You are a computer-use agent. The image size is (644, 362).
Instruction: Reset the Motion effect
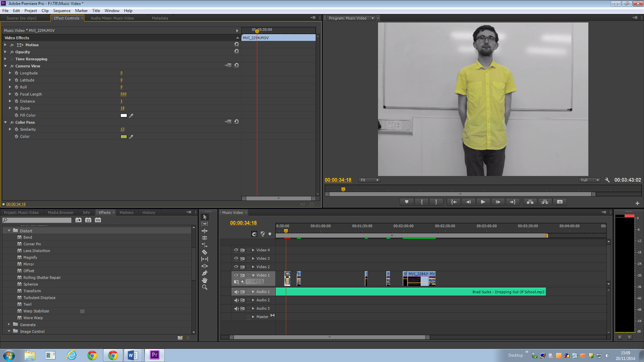(x=236, y=44)
